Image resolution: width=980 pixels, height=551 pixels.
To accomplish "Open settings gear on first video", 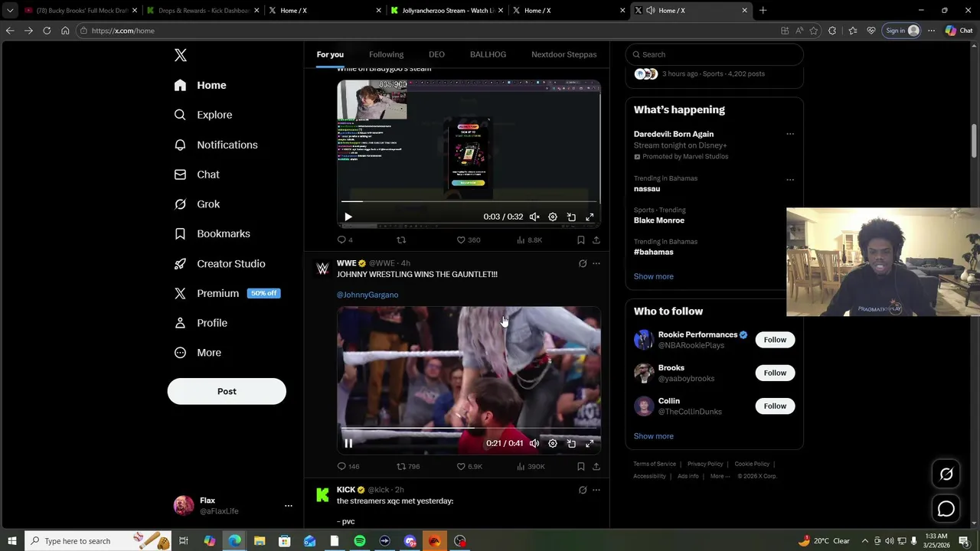I will tap(553, 217).
